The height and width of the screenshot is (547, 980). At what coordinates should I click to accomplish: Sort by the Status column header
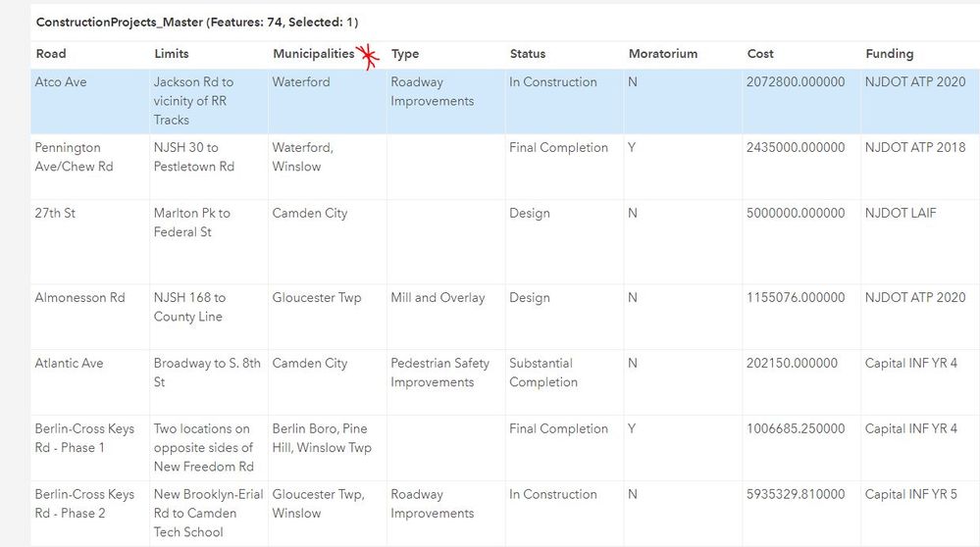coord(528,54)
